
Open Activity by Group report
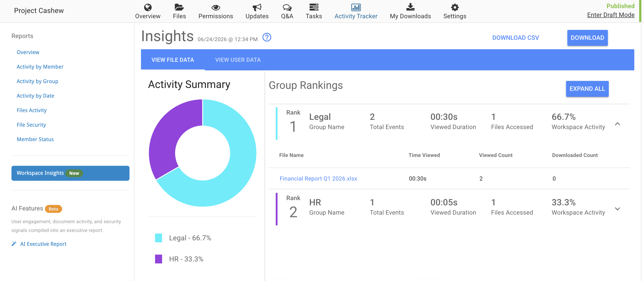[x=37, y=81]
